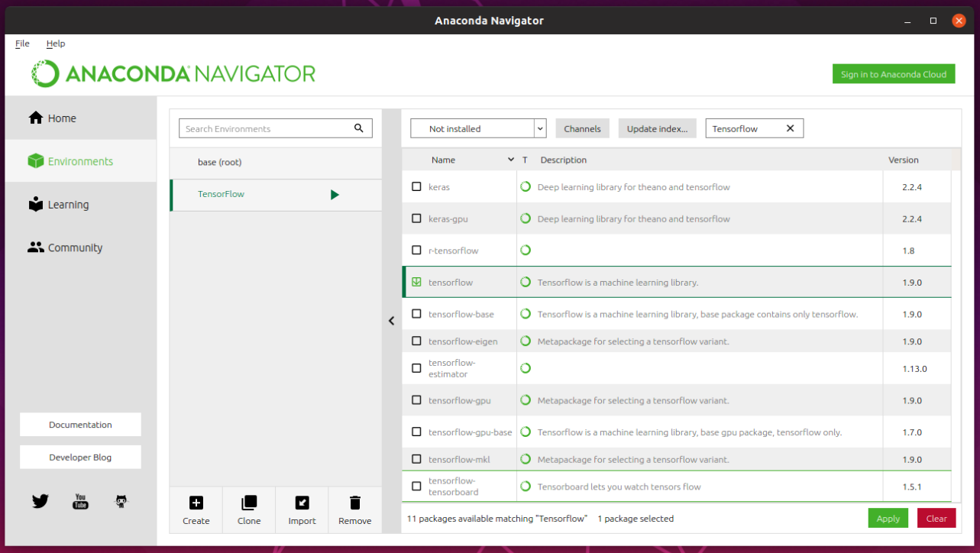Uncheck the marked tensorflow package checkbox
The image size is (980, 553).
[x=416, y=282]
